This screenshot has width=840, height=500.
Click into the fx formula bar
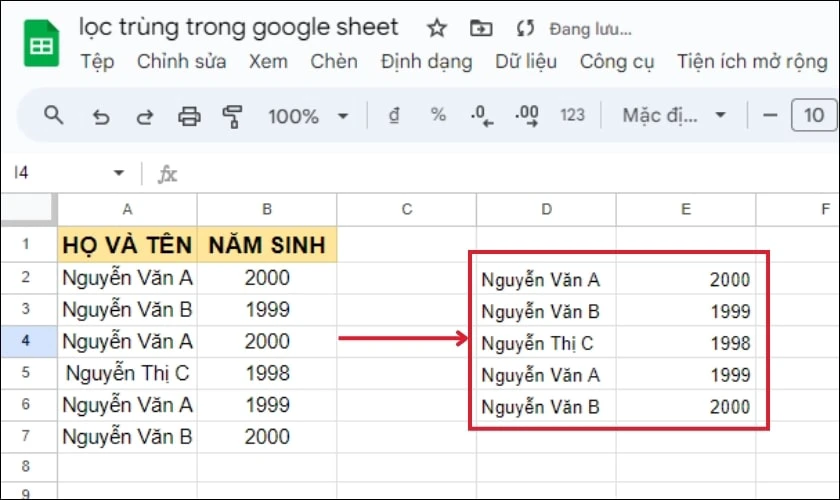pos(509,174)
